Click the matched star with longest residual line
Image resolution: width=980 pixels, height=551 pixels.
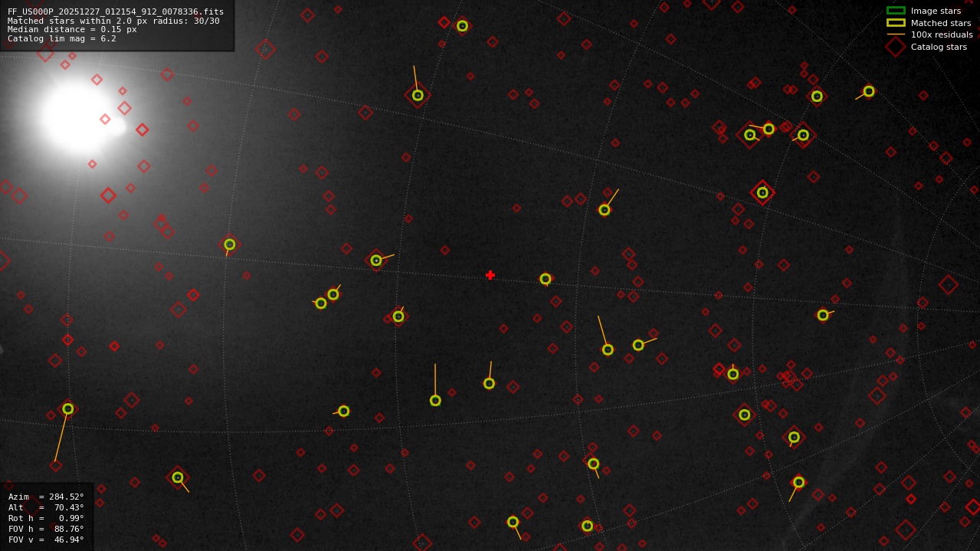pos(67,409)
